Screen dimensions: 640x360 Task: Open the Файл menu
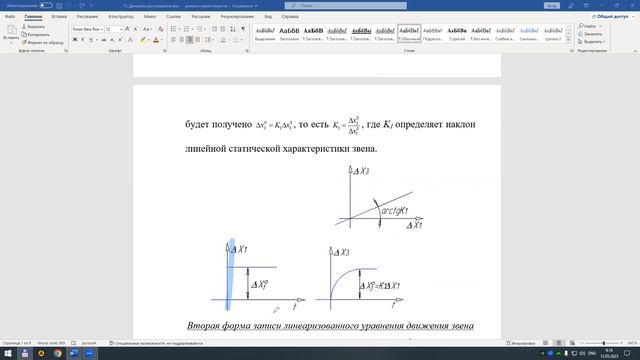[x=10, y=16]
